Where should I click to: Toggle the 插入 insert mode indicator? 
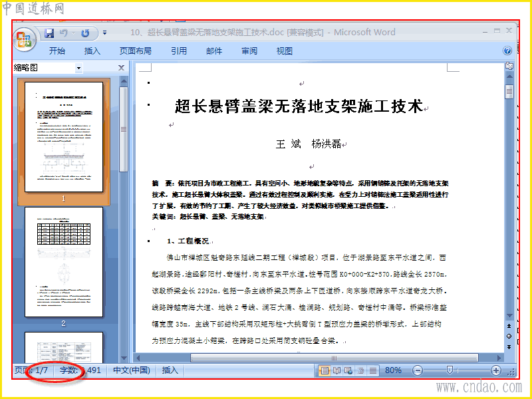coord(170,370)
